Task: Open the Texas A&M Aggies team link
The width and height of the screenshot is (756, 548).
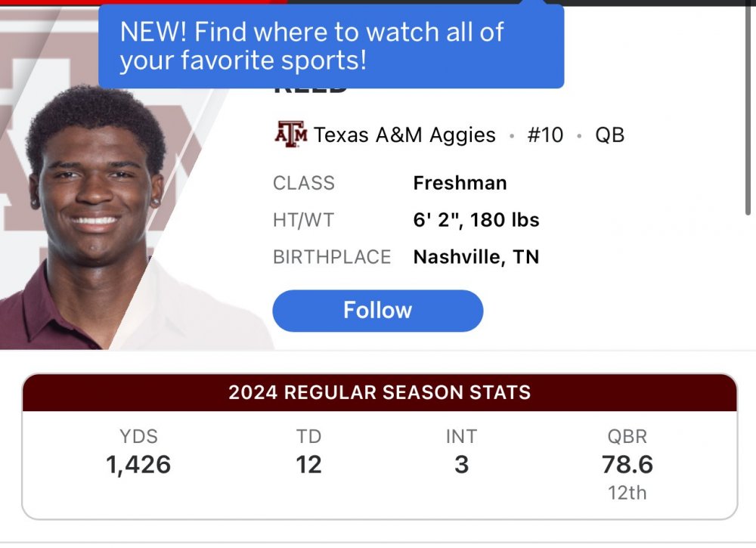Action: coord(404,135)
